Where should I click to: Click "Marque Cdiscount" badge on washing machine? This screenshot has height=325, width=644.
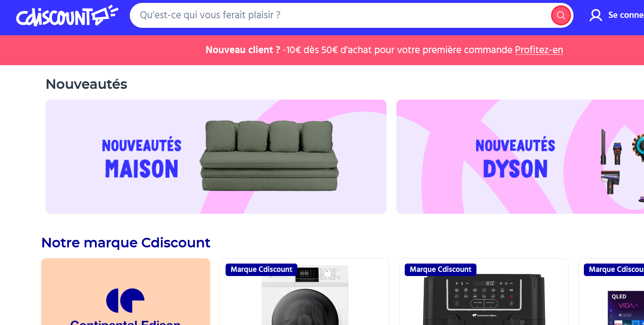(x=261, y=269)
